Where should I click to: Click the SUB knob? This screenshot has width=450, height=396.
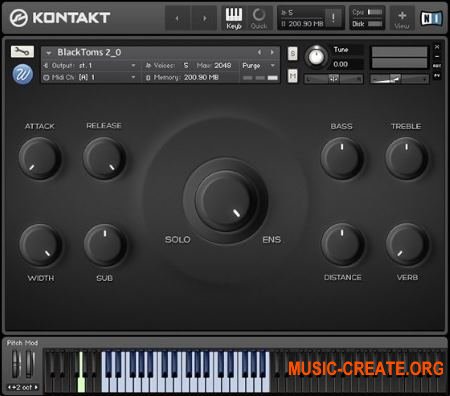click(105, 245)
